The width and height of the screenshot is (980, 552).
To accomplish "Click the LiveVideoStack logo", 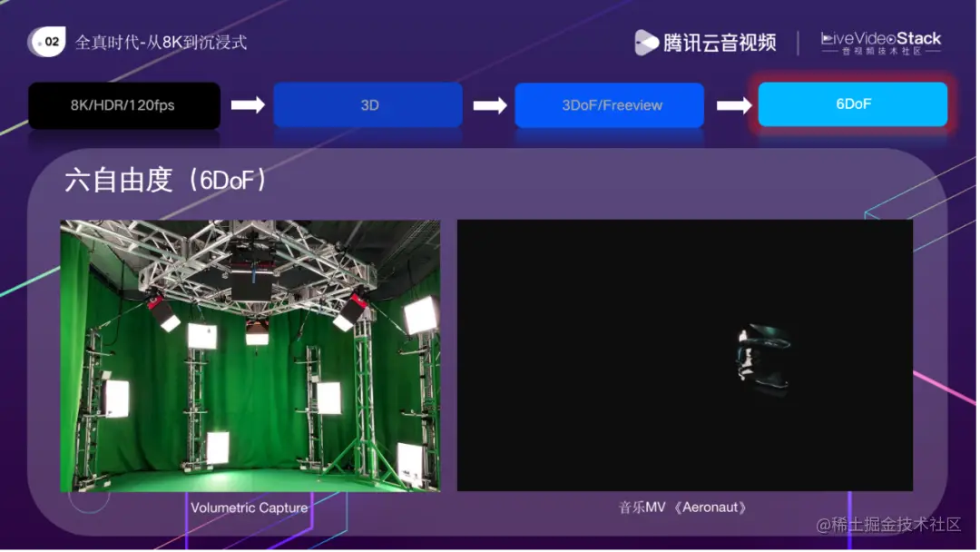I will click(x=881, y=44).
